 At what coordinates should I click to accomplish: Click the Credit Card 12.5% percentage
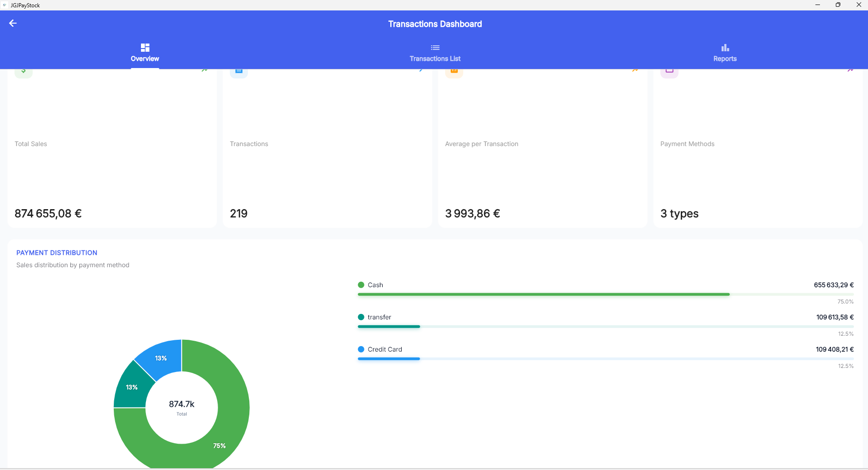coord(846,366)
